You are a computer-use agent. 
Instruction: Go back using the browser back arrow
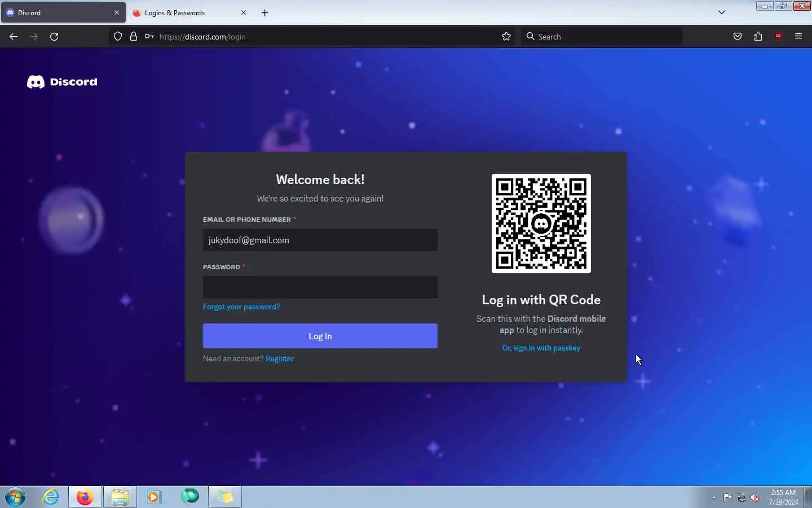click(x=14, y=37)
